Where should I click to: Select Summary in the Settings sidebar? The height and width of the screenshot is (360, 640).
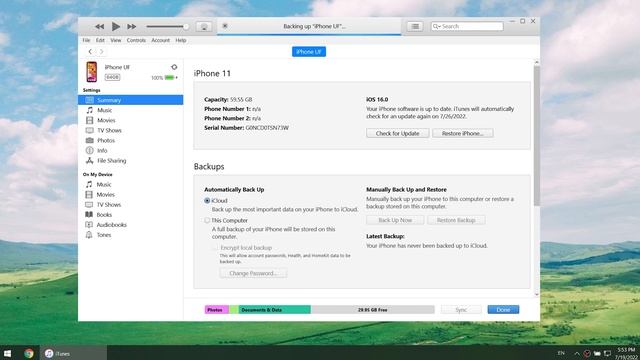click(131, 100)
